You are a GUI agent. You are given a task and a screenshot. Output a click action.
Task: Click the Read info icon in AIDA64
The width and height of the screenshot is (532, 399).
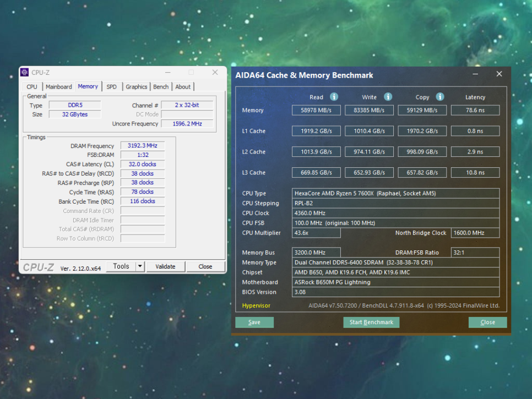point(334,97)
